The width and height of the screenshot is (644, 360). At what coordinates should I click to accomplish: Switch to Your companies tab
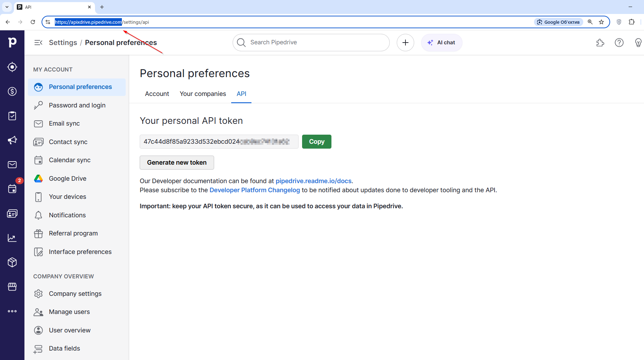[x=203, y=94]
